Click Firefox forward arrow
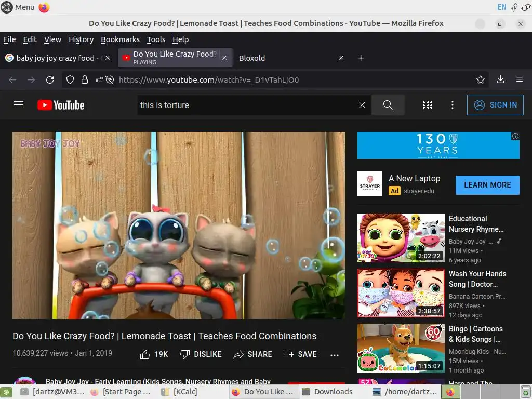 coord(31,79)
